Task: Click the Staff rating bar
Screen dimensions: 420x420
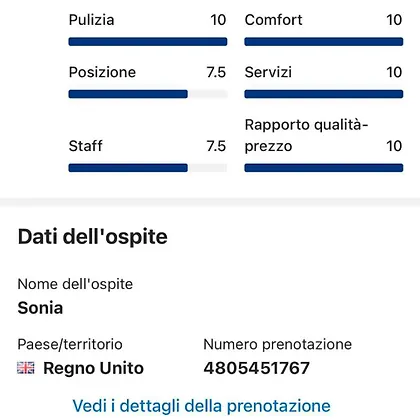Action: (x=148, y=168)
